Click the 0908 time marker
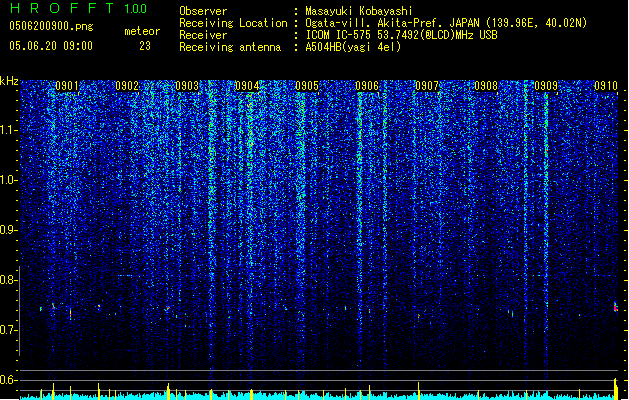The image size is (629, 400). (486, 86)
